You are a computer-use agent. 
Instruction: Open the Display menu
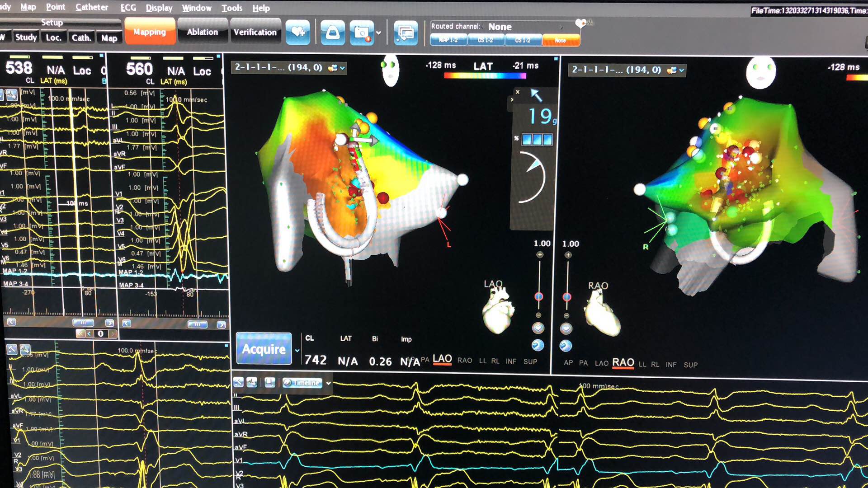(159, 8)
